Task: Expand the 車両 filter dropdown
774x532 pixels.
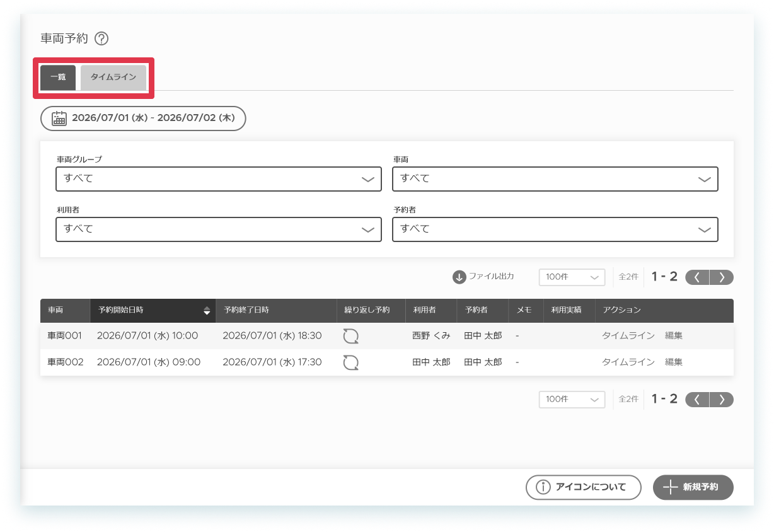Action: [555, 179]
